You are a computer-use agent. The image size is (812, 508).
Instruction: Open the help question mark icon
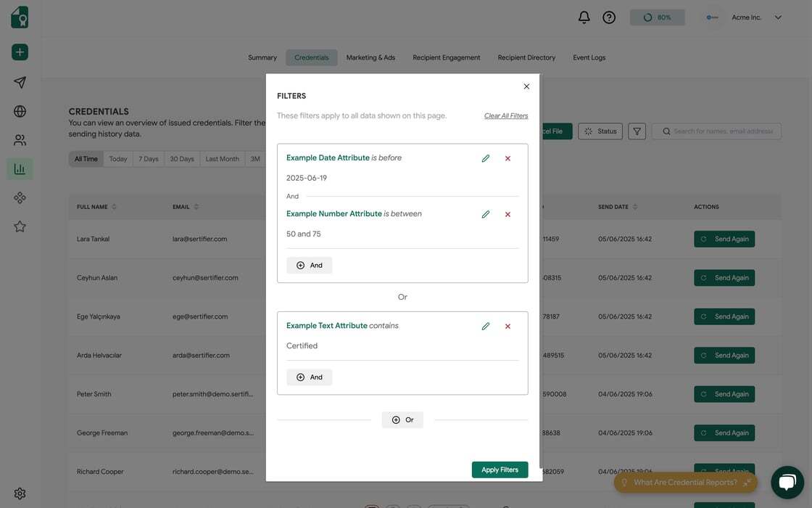pyautogui.click(x=609, y=17)
